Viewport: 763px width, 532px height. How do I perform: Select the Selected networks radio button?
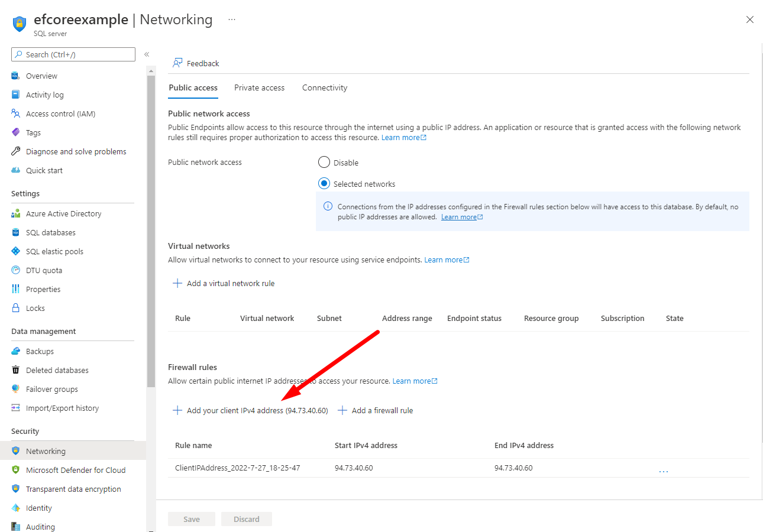[x=324, y=183]
